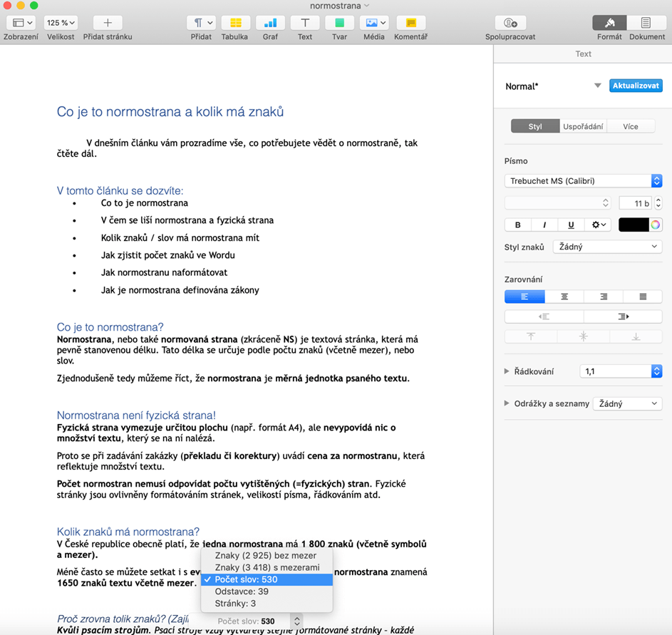
Task: Add a text box with Text icon
Action: (305, 23)
